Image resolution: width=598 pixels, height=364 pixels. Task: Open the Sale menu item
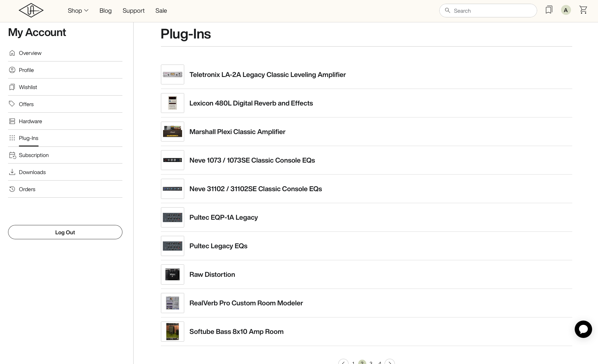tap(161, 11)
